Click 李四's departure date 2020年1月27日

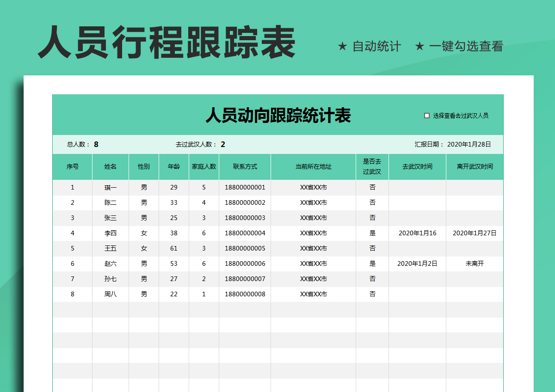(475, 233)
